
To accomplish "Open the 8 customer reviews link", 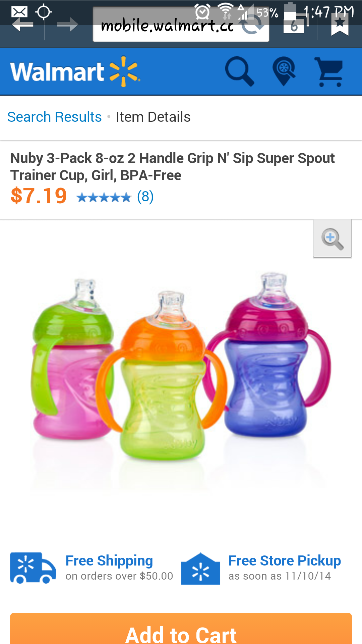I will click(145, 197).
